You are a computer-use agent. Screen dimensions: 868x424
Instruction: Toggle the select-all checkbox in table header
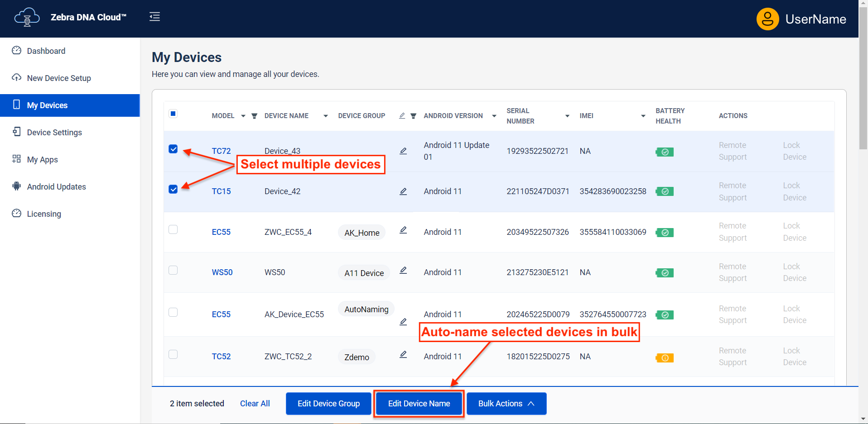(x=173, y=114)
